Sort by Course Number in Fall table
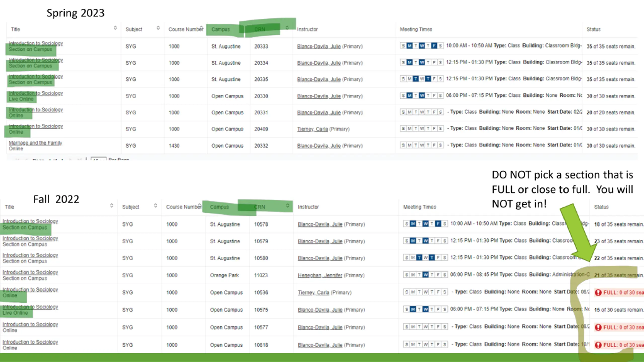Viewport: 644px width, 362px height. 184,207
